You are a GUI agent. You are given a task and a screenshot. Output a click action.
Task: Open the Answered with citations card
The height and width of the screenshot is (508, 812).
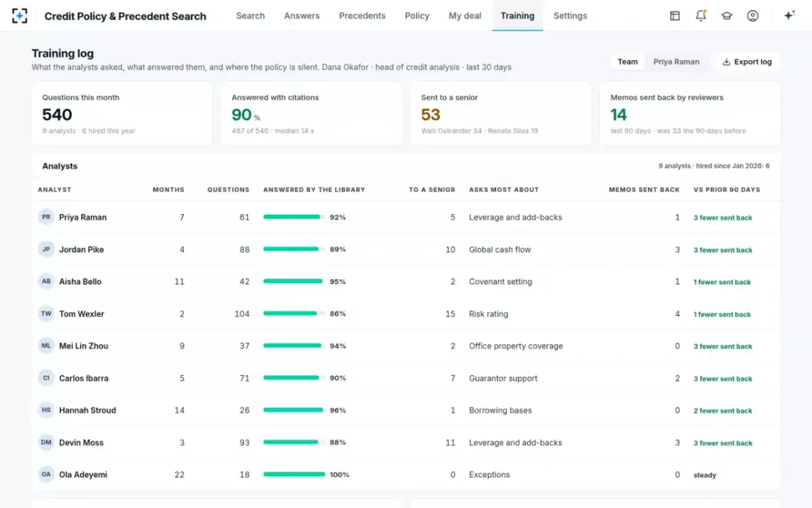pos(311,114)
